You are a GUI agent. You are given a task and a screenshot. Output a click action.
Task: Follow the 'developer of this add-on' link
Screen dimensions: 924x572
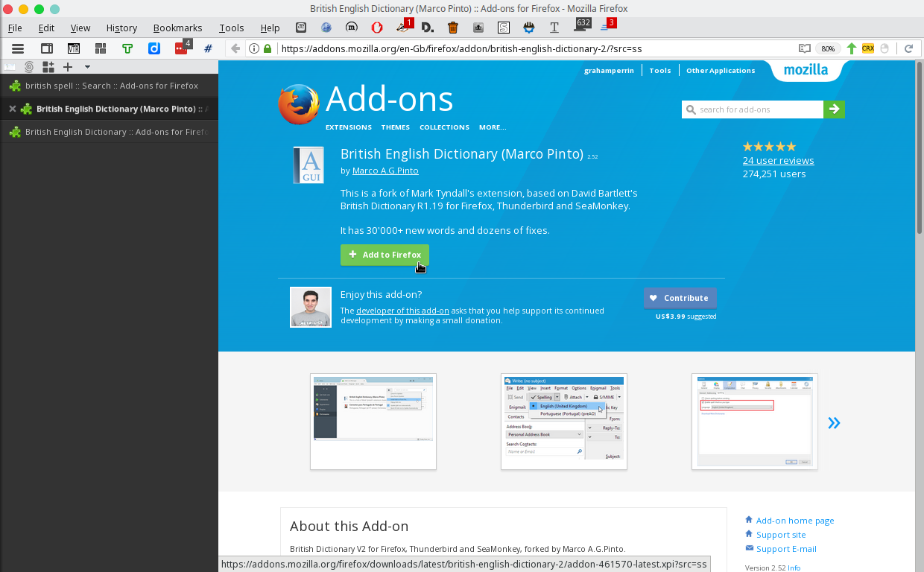[402, 311]
